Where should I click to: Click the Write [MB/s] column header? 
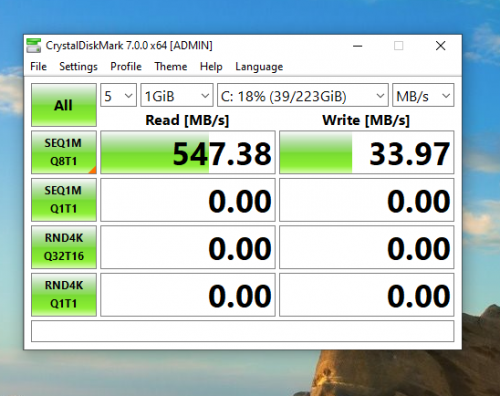coord(366,120)
